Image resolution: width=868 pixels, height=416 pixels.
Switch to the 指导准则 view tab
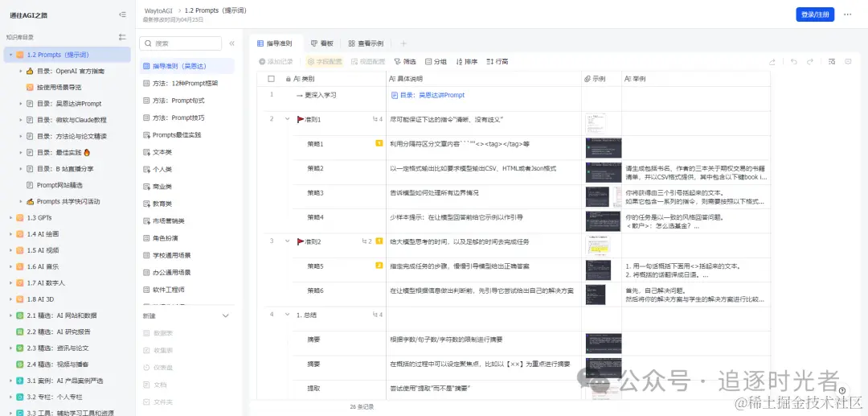click(x=274, y=43)
